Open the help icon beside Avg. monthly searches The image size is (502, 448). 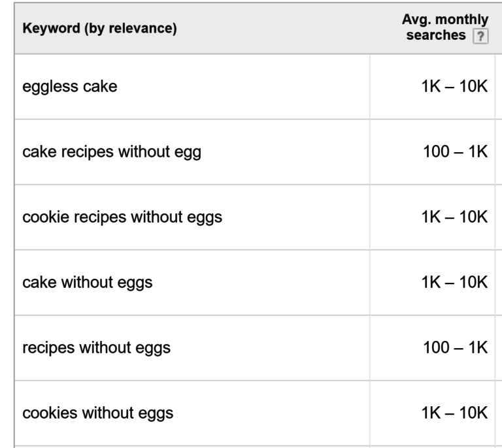480,36
